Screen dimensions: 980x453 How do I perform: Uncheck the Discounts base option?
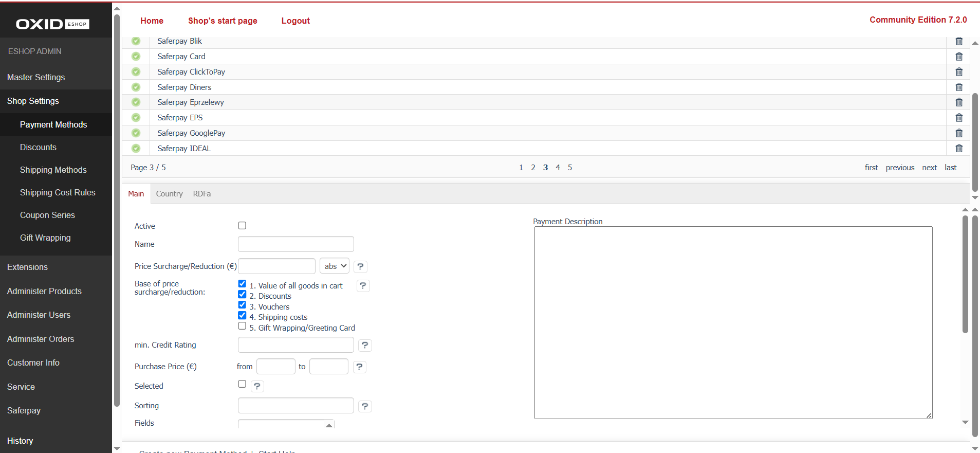tap(242, 295)
